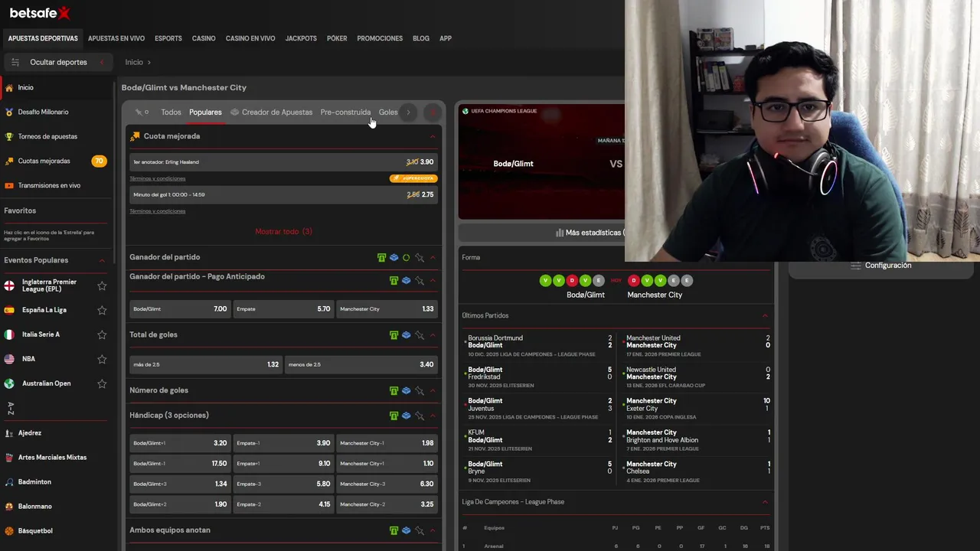
Task: Open Torneos de apuestas trophy icon
Action: [x=9, y=137]
